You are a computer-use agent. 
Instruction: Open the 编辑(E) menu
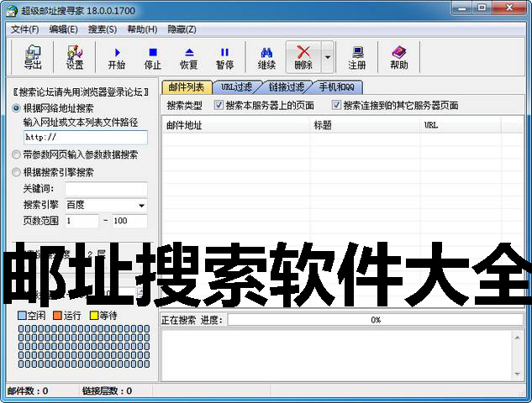(63, 29)
